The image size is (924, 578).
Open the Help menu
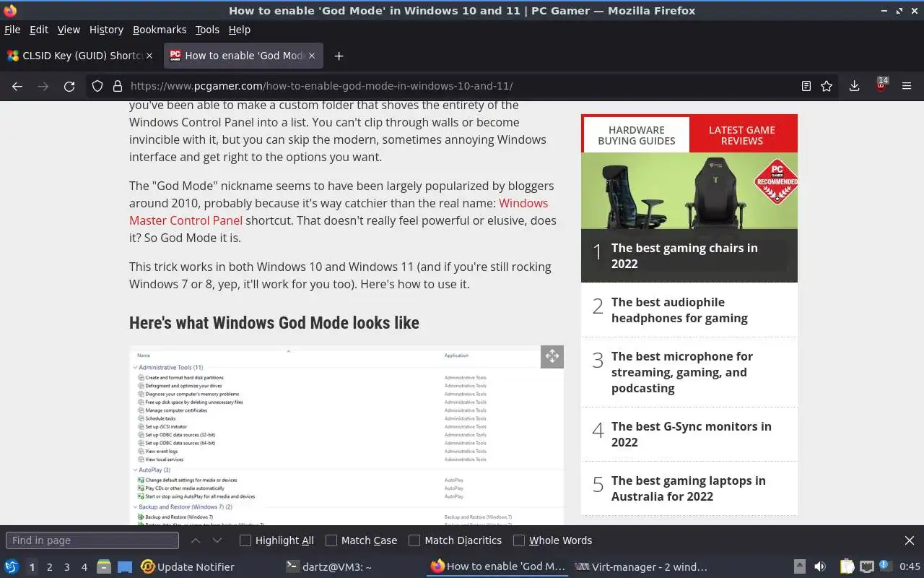coord(239,30)
